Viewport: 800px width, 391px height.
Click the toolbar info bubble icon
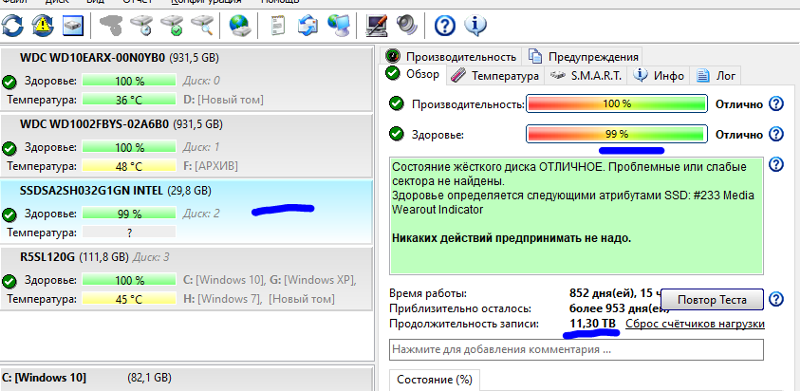pos(475,25)
